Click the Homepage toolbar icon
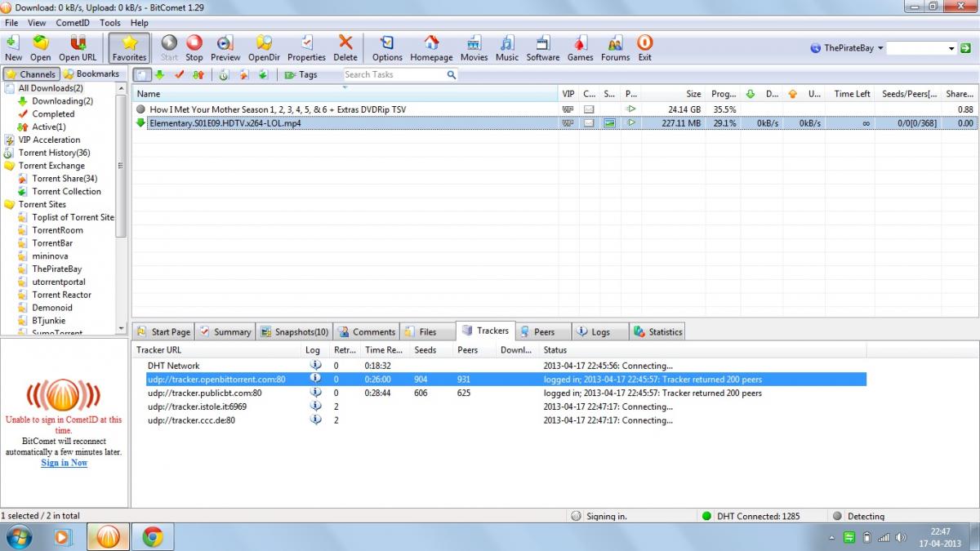Screen dimensions: 980x551 tap(431, 47)
